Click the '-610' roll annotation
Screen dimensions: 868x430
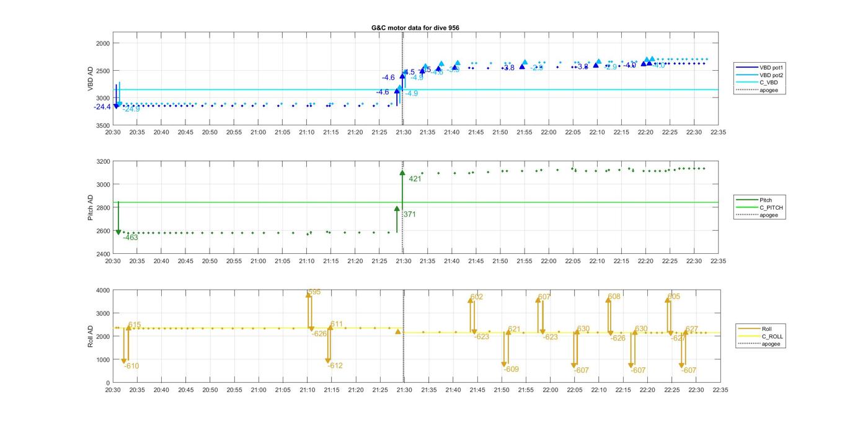pos(131,366)
